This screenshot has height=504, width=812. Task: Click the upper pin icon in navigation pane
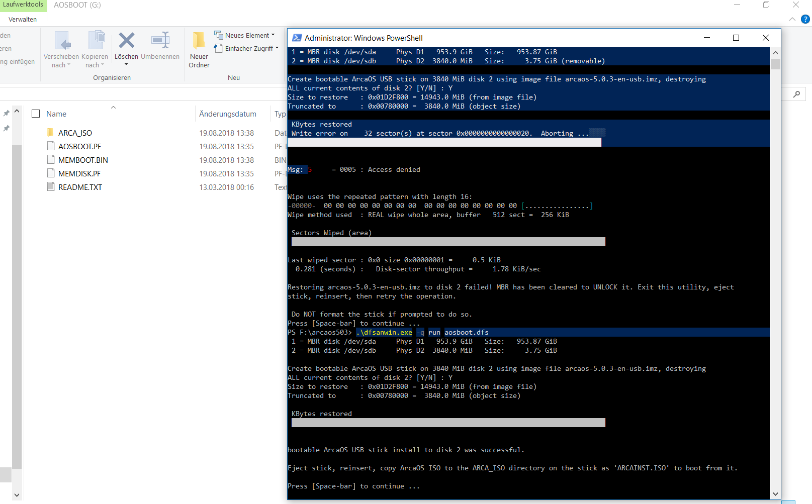coord(6,114)
